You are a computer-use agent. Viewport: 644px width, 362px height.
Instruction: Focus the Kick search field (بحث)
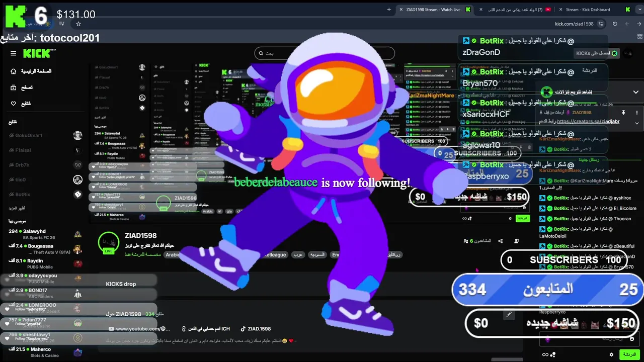[x=325, y=53]
